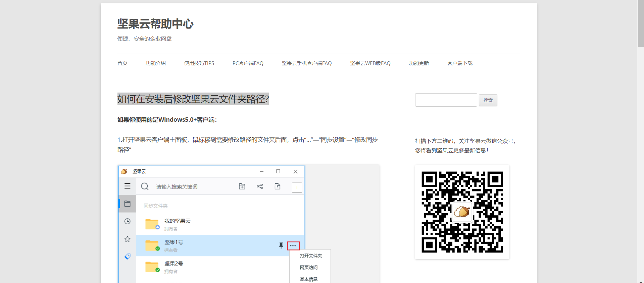Select the 坚果1号 folder row
This screenshot has height=283, width=644.
tap(220, 246)
